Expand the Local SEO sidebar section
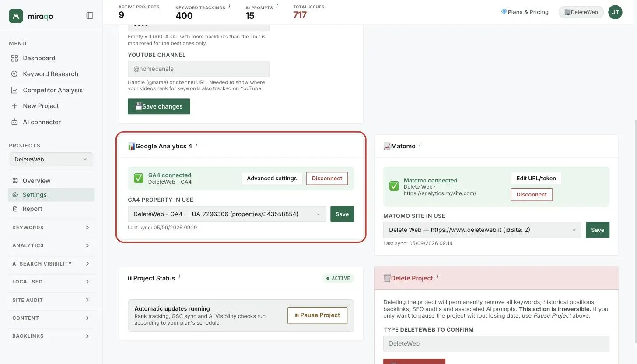This screenshot has width=637, height=364. pyautogui.click(x=51, y=282)
